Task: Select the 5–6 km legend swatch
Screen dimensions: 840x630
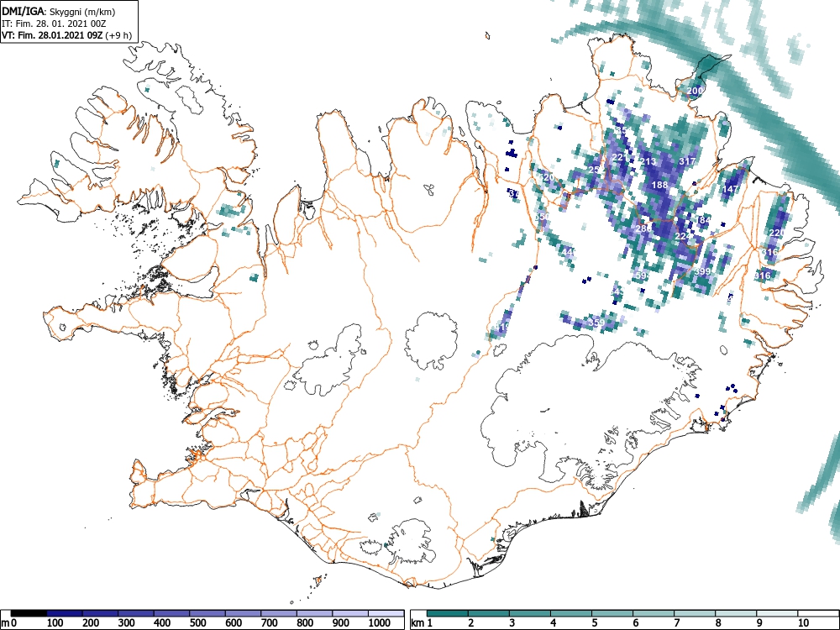Action: pos(612,613)
